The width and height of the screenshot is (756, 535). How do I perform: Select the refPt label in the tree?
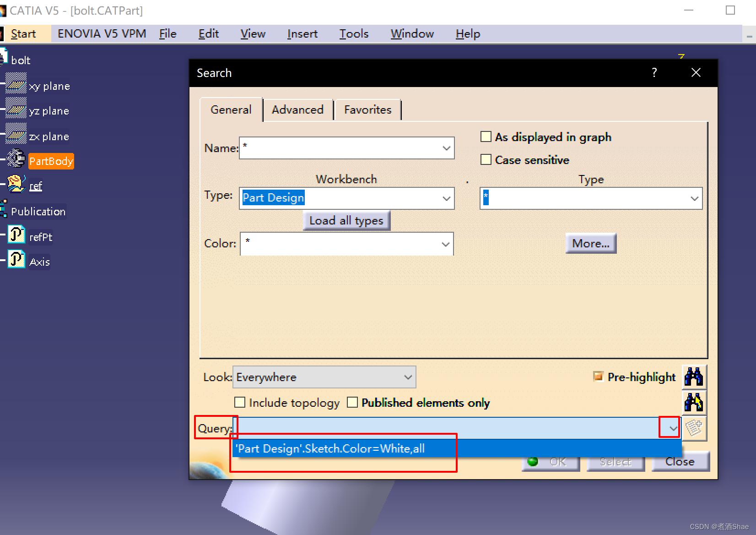[x=41, y=237]
